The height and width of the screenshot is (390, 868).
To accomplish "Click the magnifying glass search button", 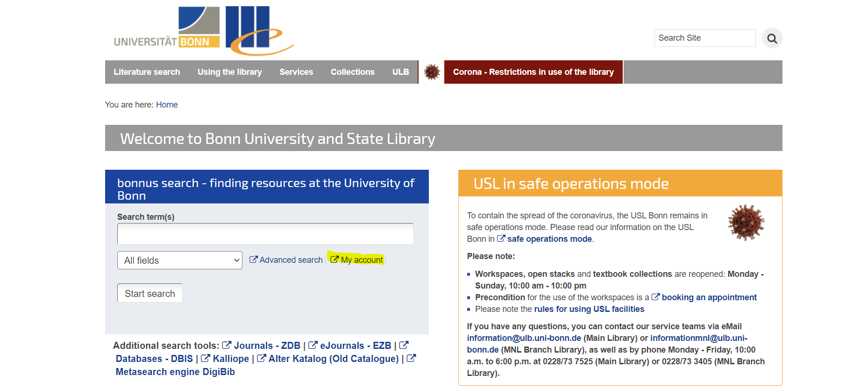I will (772, 38).
